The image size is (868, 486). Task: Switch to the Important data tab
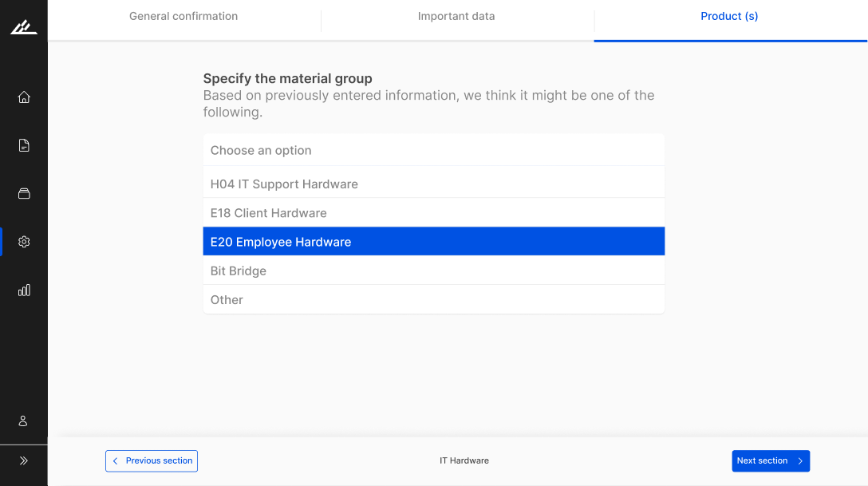click(x=456, y=16)
